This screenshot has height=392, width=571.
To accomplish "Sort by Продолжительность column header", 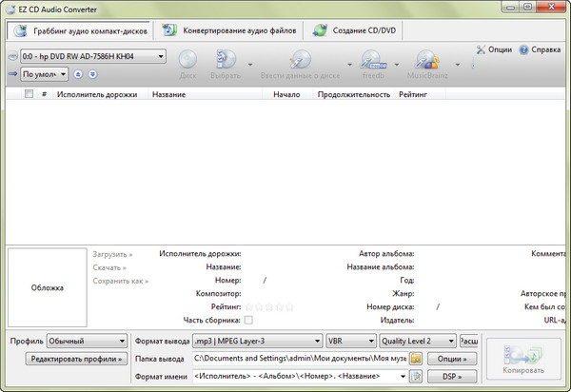I will tap(354, 94).
